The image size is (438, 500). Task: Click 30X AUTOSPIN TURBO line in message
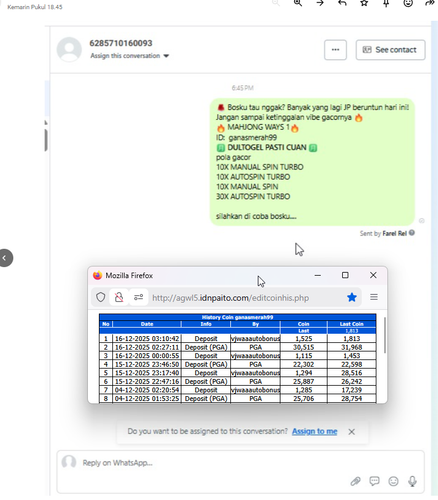pyautogui.click(x=253, y=196)
